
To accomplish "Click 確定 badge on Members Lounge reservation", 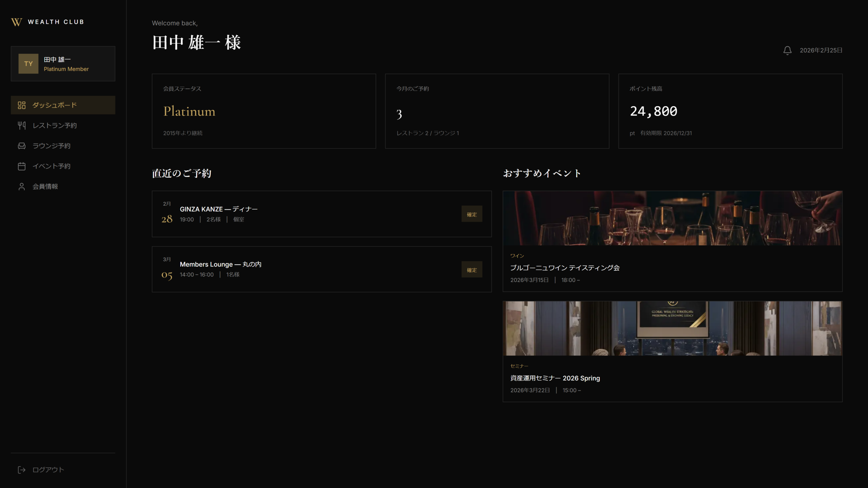I will [472, 270].
